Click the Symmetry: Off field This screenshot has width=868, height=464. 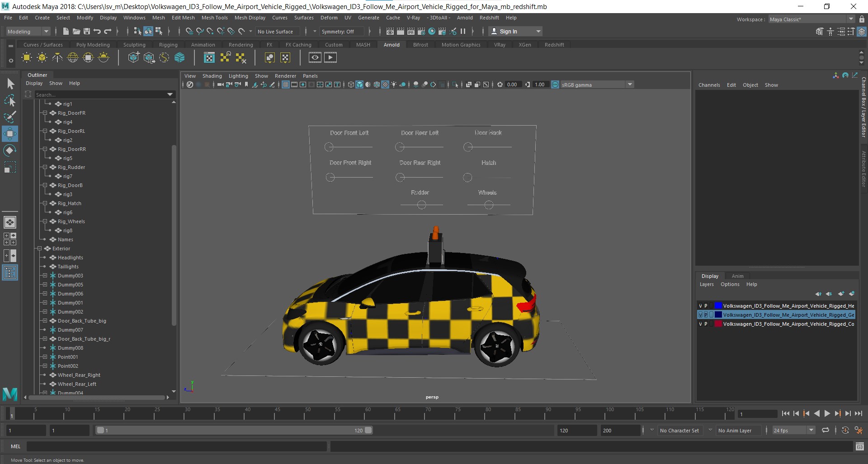(341, 32)
